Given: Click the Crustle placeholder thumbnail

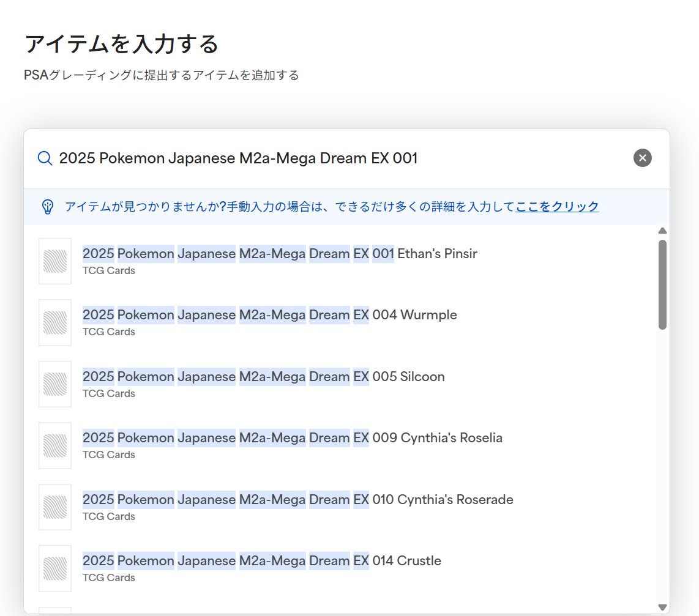Looking at the screenshot, I should click(x=55, y=568).
